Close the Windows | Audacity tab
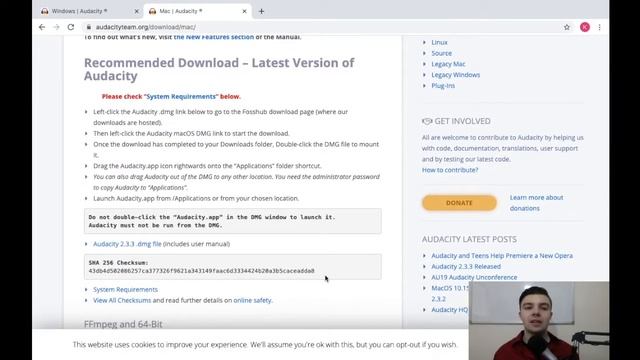 (x=136, y=11)
